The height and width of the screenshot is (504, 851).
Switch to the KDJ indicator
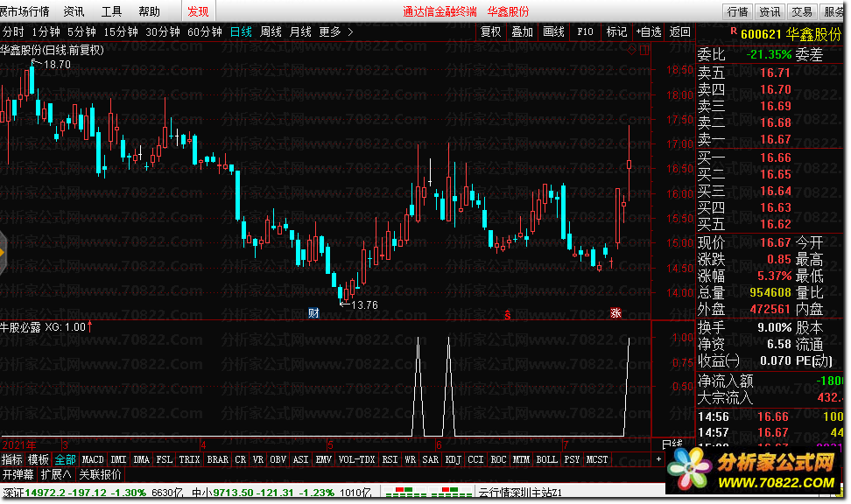[x=453, y=459]
